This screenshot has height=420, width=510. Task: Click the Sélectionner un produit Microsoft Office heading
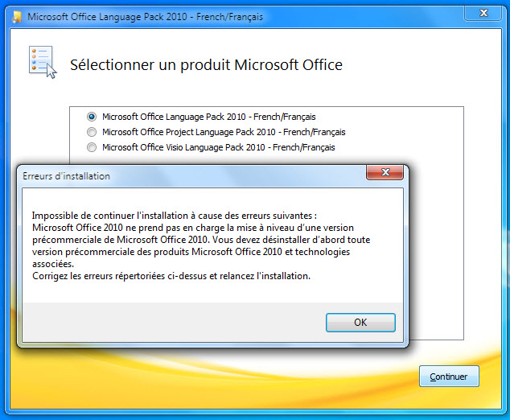pos(206,64)
